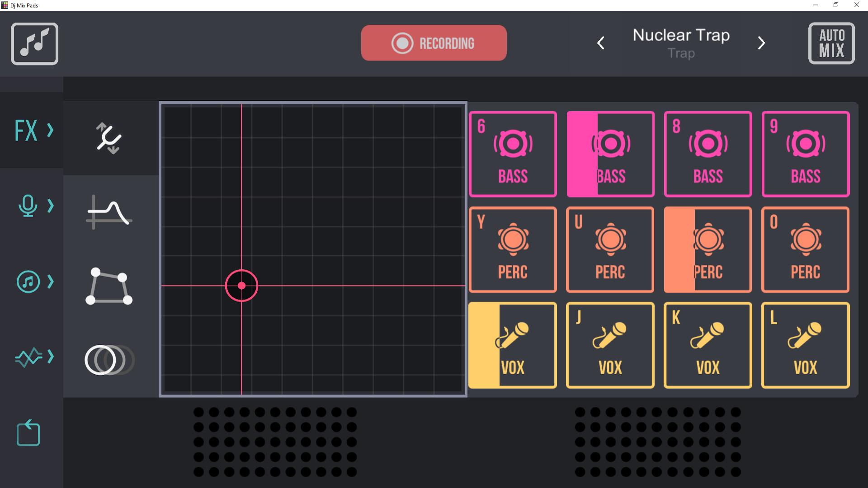Toggle the active VOX pad left of pad J
The image size is (868, 488).
click(512, 345)
